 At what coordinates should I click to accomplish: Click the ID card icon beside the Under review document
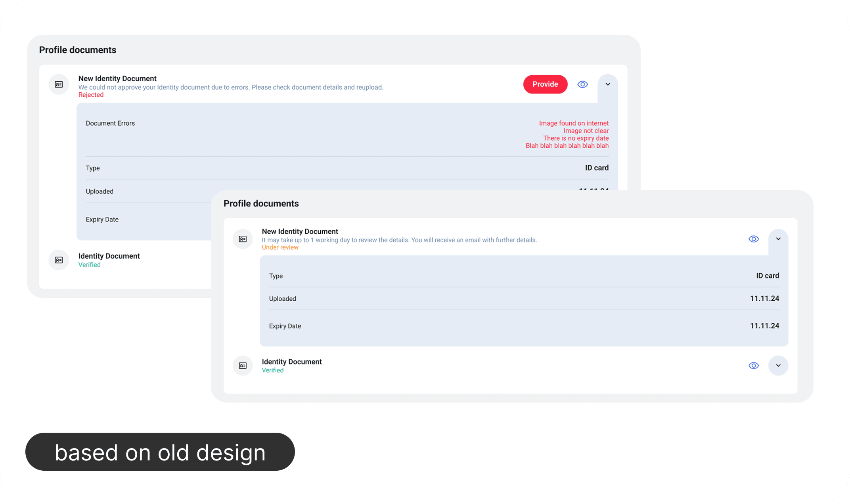(x=243, y=239)
